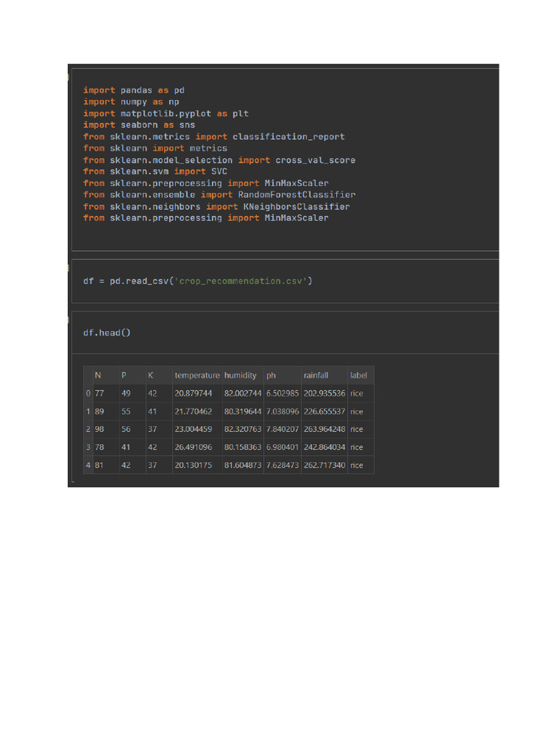Image resolution: width=560 pixels, height=747 pixels.
Task: Select the label column header
Action: point(358,375)
